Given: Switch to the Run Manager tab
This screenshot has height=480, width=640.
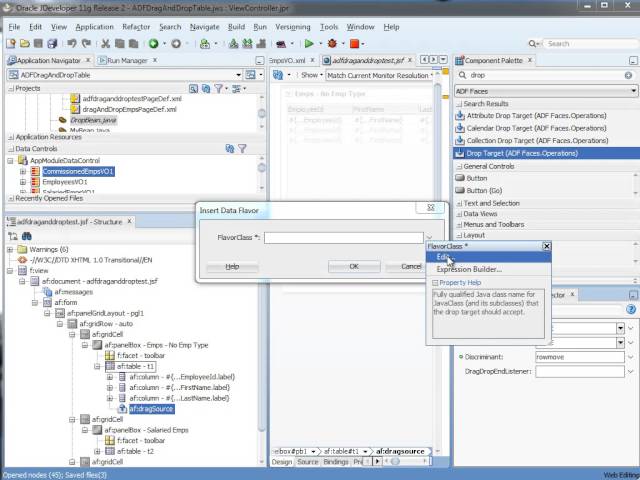Looking at the screenshot, I should tap(127, 60).
